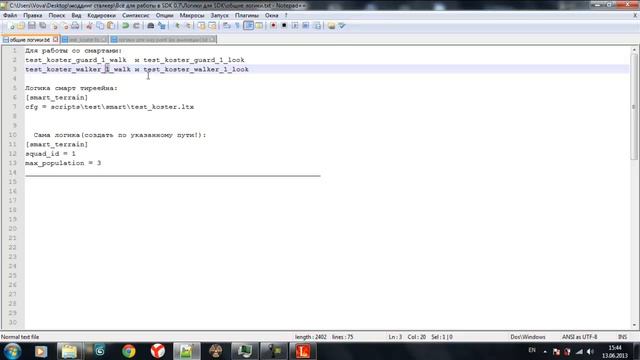Switch to the second document tab

84,40
